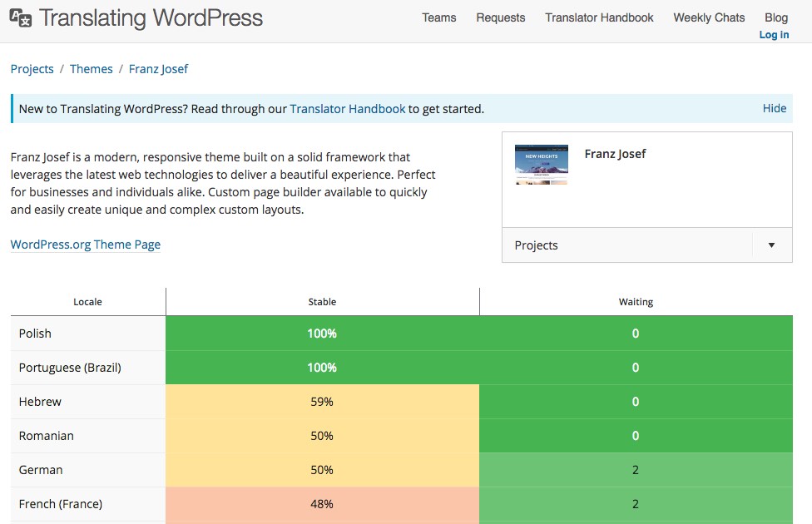Click the Franz Josef heading in sidebar

pyautogui.click(x=615, y=154)
